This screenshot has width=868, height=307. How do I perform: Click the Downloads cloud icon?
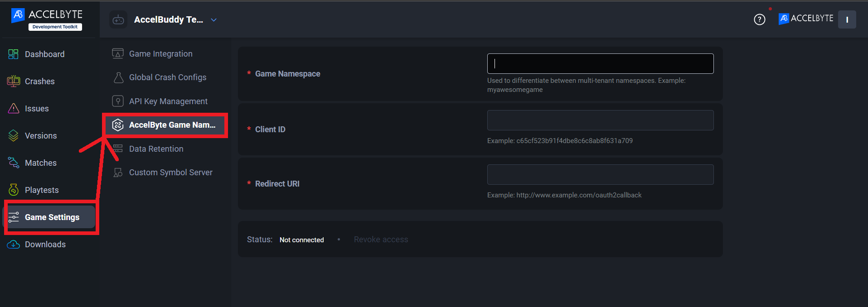(14, 245)
